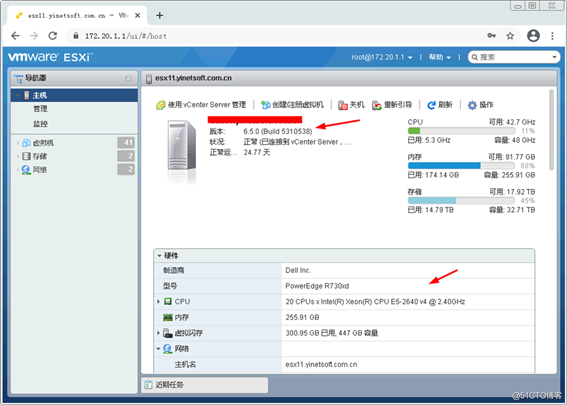Collapse the Network hardware row
Image resolution: width=567 pixels, height=405 pixels.
tap(158, 349)
